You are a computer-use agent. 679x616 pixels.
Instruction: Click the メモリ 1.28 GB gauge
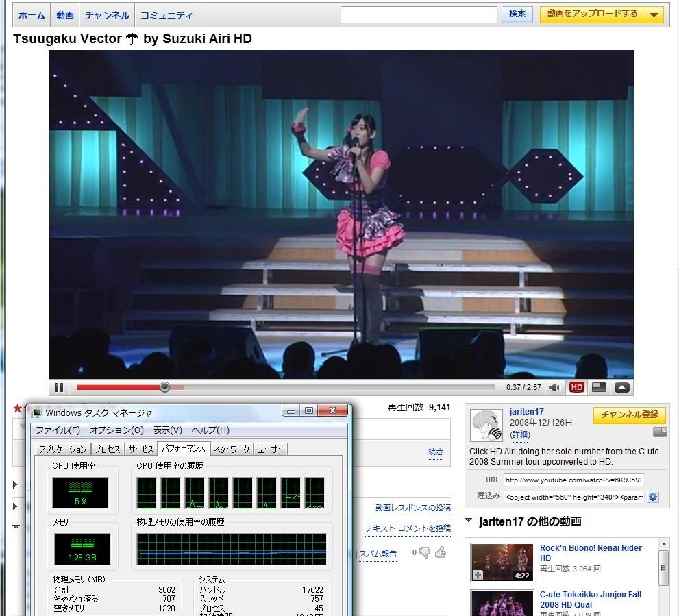coord(82,549)
